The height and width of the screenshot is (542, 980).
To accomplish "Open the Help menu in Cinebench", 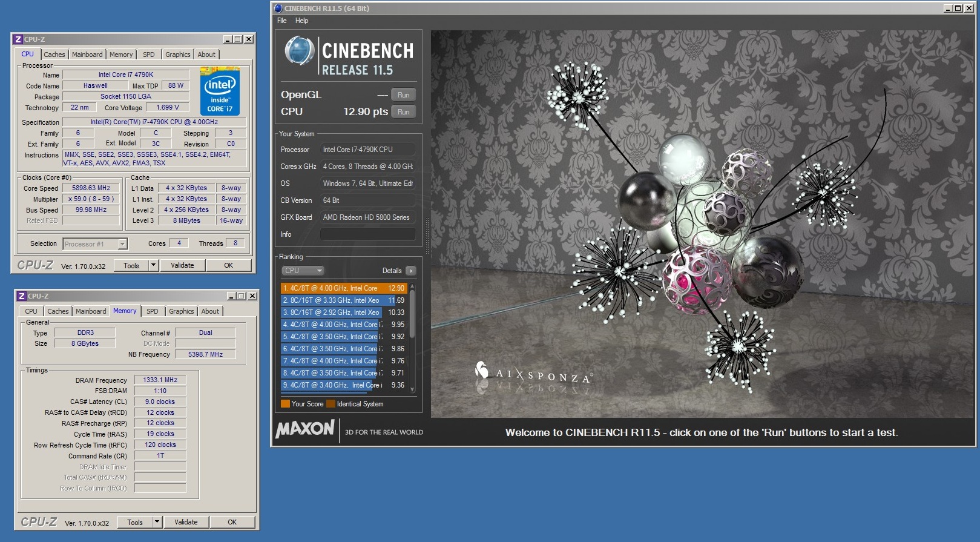I will click(301, 21).
